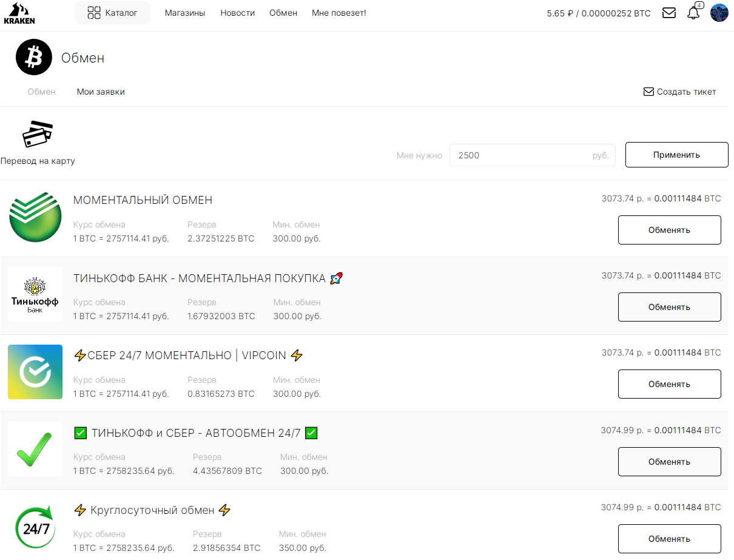This screenshot has height=560, width=734.
Task: Click the large green checkmark logo
Action: coord(35,450)
